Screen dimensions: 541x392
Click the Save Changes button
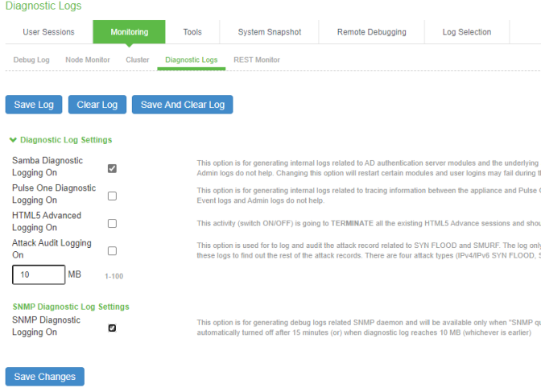point(45,377)
